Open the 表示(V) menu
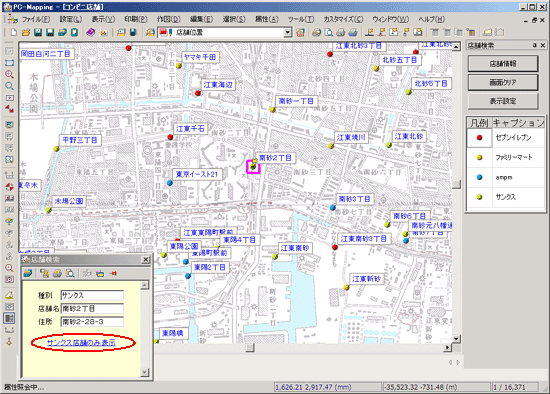Viewport: 550px width, 394px height. (103, 20)
